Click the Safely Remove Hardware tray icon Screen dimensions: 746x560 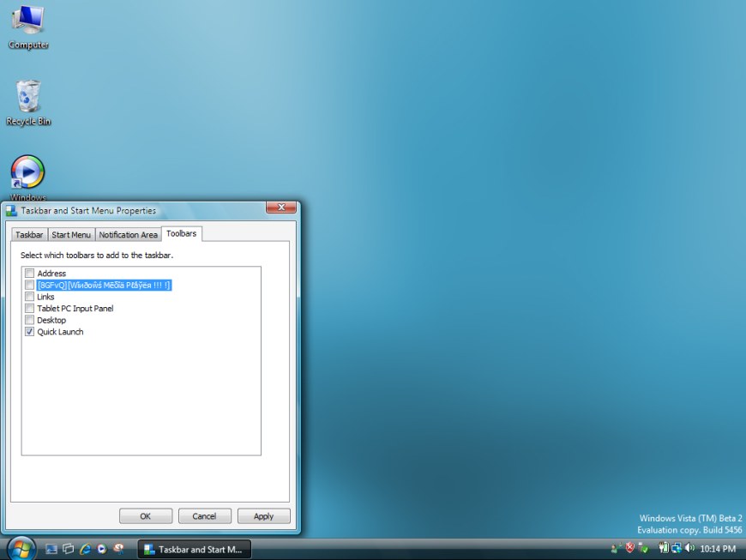tap(643, 549)
